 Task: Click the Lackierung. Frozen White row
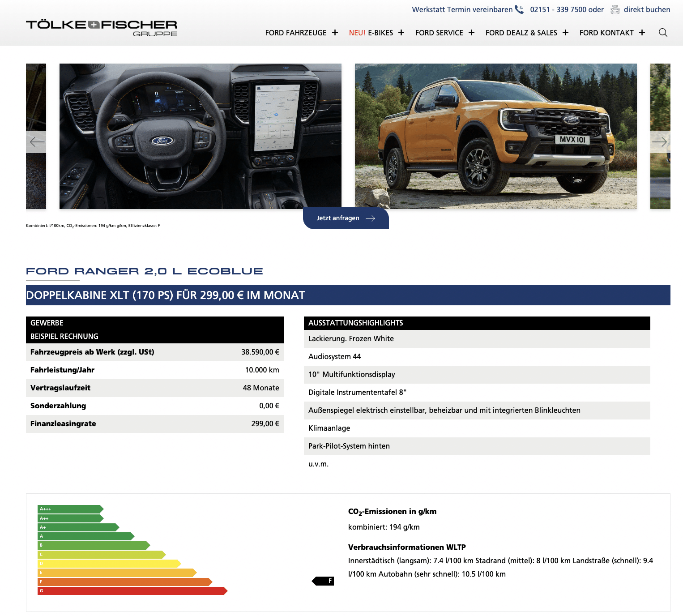[x=477, y=339]
